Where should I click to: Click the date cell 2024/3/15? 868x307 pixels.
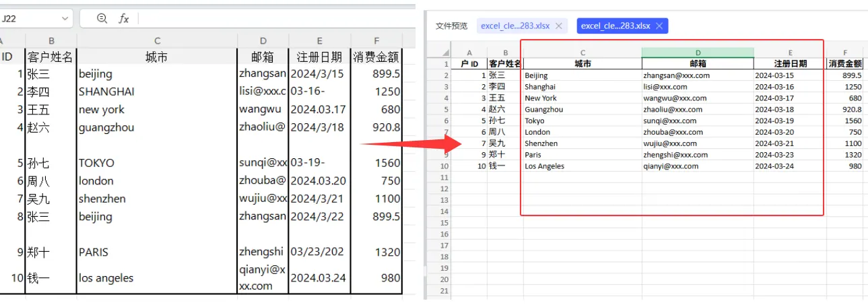(319, 74)
